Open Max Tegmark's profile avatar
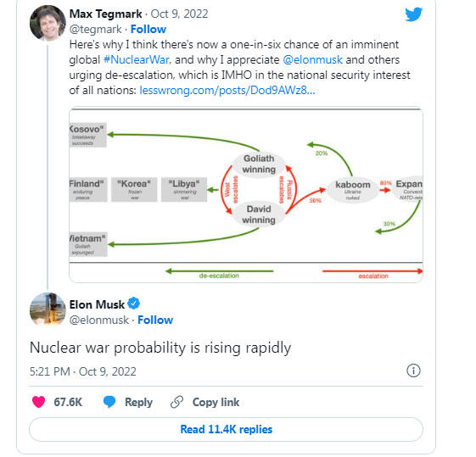This screenshot has width=476, height=457. pos(48,23)
